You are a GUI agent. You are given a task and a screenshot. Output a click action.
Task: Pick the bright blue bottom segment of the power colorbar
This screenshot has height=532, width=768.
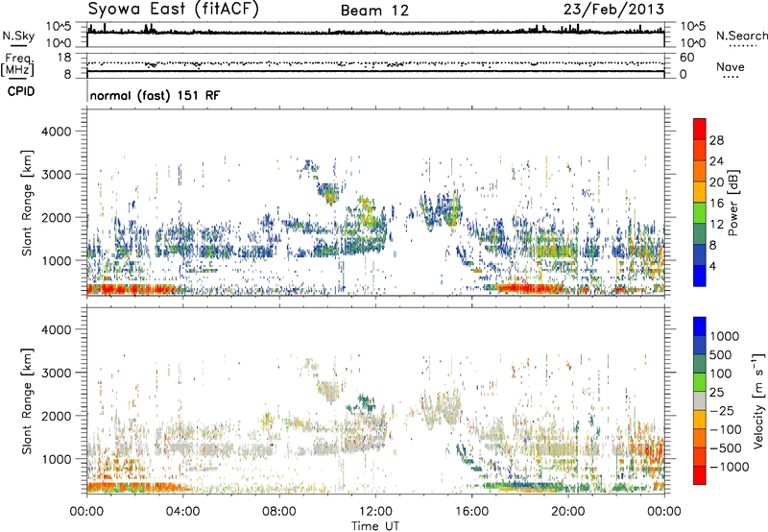click(700, 277)
